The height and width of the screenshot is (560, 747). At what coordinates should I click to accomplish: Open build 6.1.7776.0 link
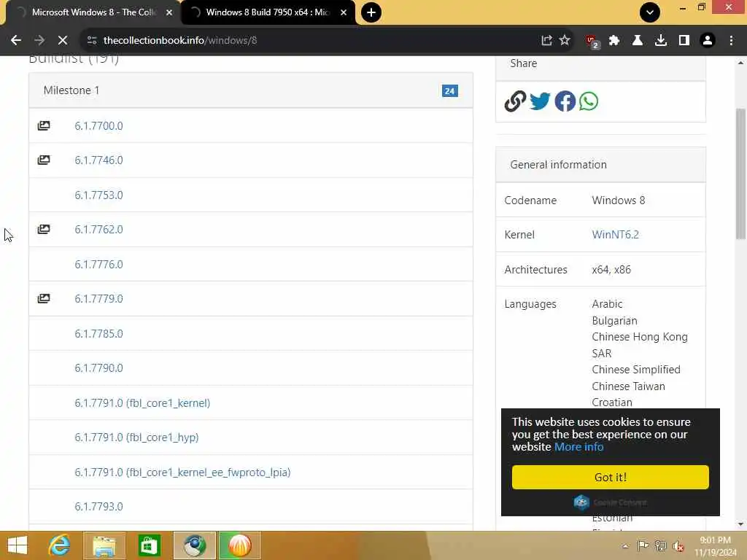click(98, 264)
